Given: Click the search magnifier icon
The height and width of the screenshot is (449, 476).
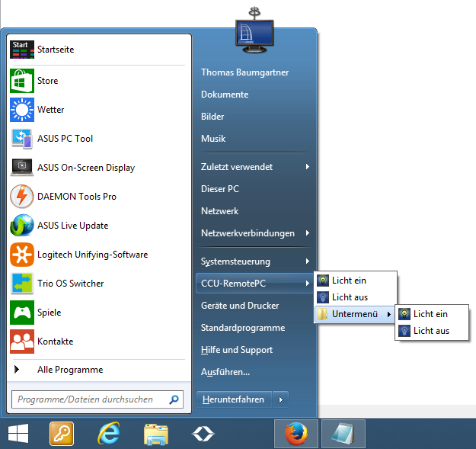Looking at the screenshot, I should click(x=174, y=399).
